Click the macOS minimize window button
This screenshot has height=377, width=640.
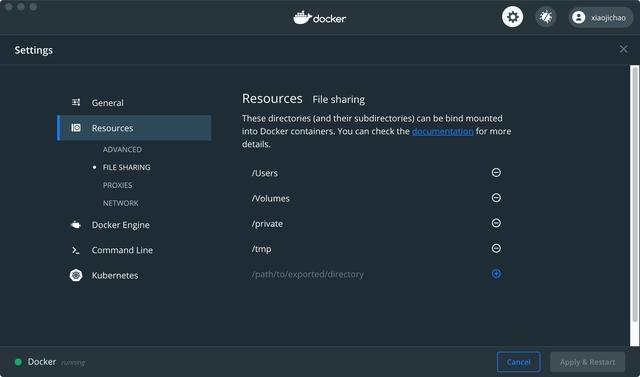pos(21,7)
